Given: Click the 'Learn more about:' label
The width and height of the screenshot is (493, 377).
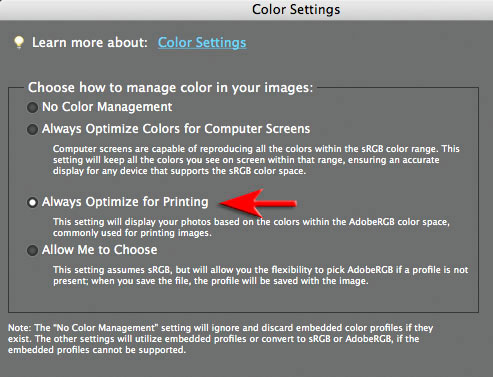Looking at the screenshot, I should coord(90,43).
